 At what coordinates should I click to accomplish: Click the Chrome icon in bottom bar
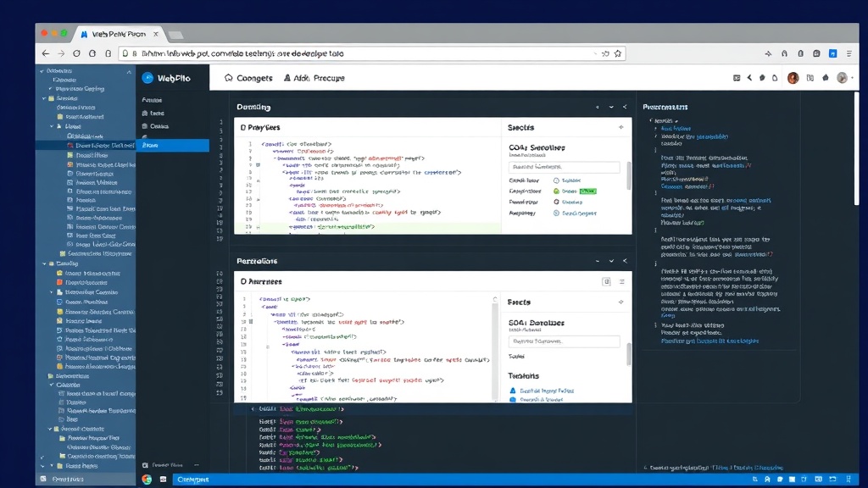[147, 480]
